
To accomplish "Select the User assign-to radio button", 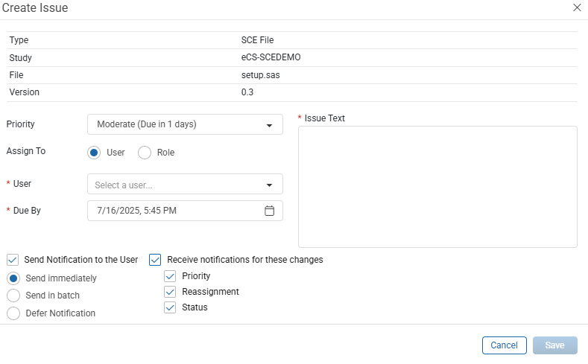I will pyautogui.click(x=94, y=153).
